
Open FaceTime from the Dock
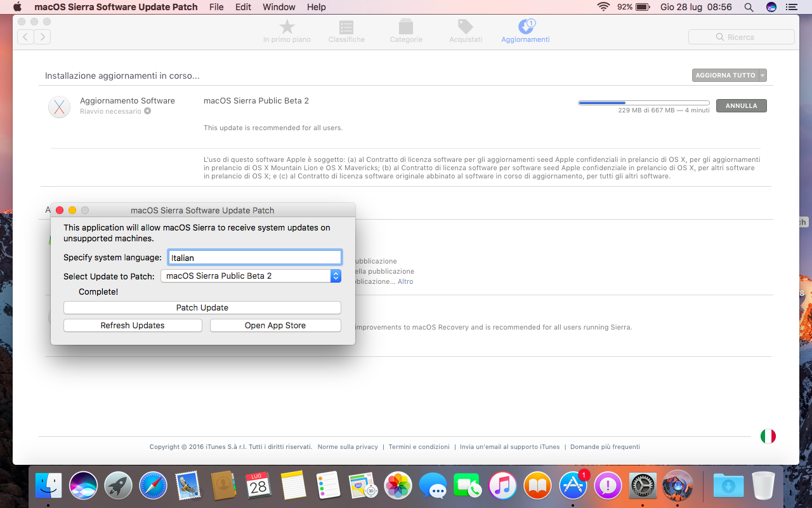(468, 486)
